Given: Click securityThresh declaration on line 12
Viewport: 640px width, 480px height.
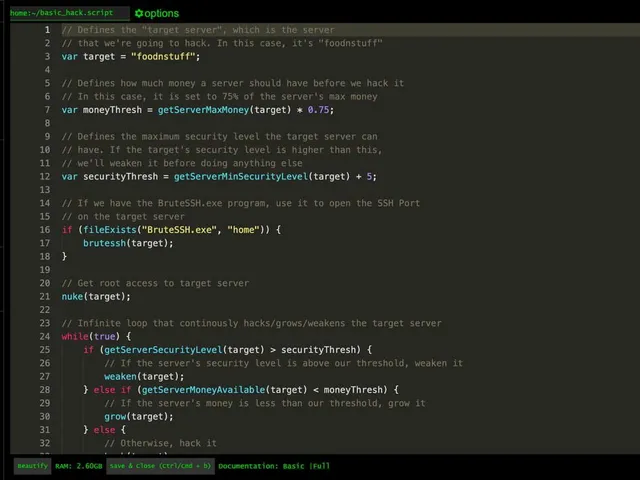Looking at the screenshot, I should pyautogui.click(x=120, y=176).
